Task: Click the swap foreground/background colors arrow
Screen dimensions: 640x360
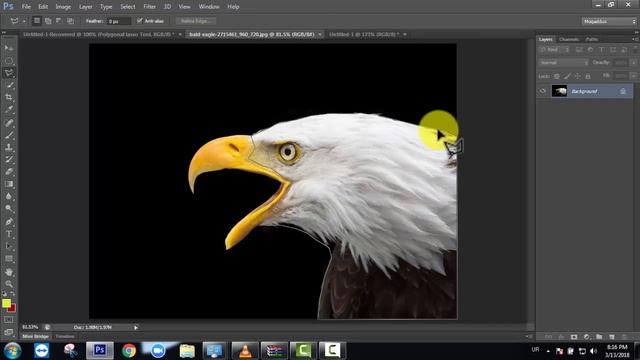Action: tap(13, 294)
